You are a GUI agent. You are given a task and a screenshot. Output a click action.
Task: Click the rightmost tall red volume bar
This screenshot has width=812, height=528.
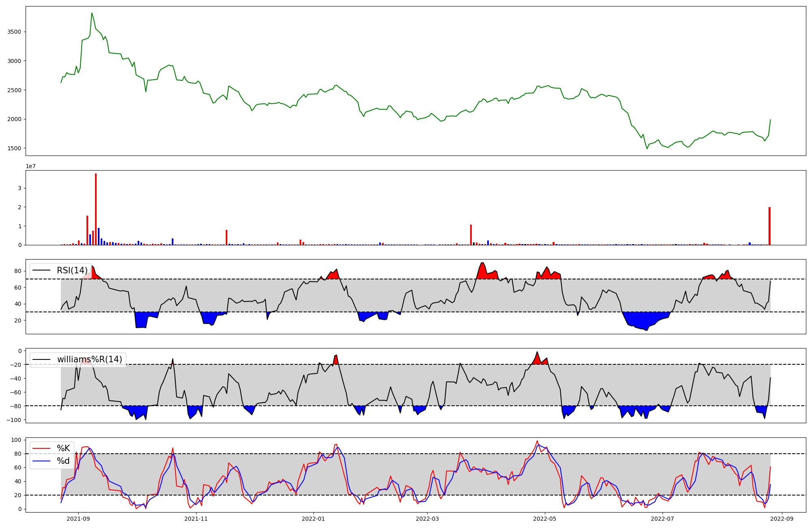click(x=769, y=227)
